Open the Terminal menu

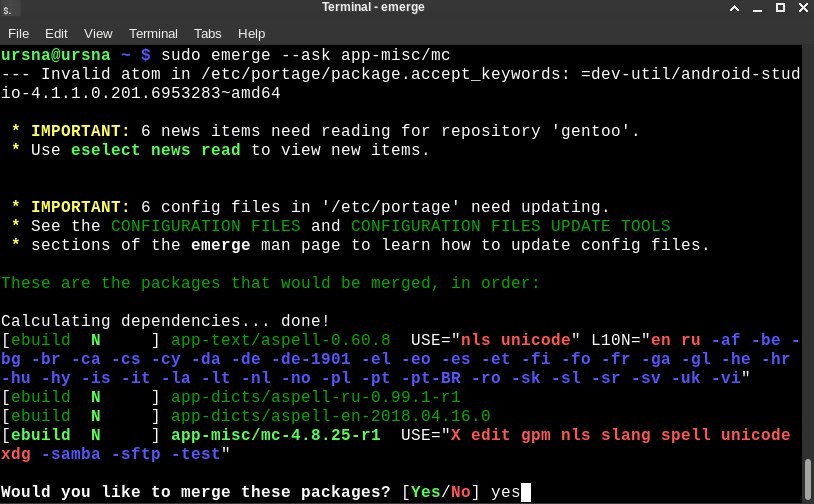coord(153,34)
